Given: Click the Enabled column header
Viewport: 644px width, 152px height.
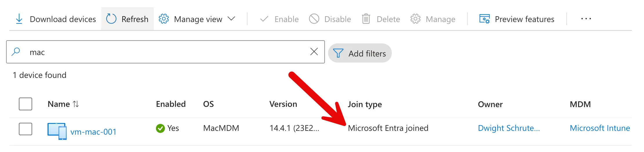Looking at the screenshot, I should (171, 104).
